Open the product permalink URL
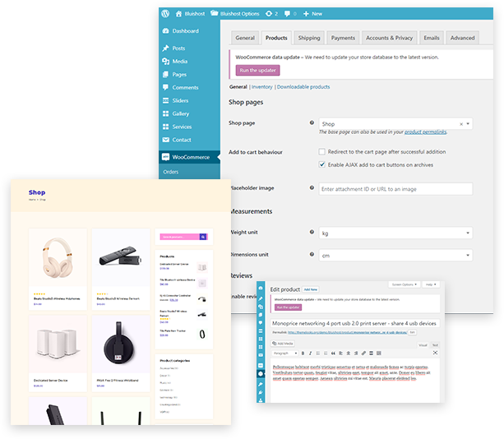 [348, 332]
